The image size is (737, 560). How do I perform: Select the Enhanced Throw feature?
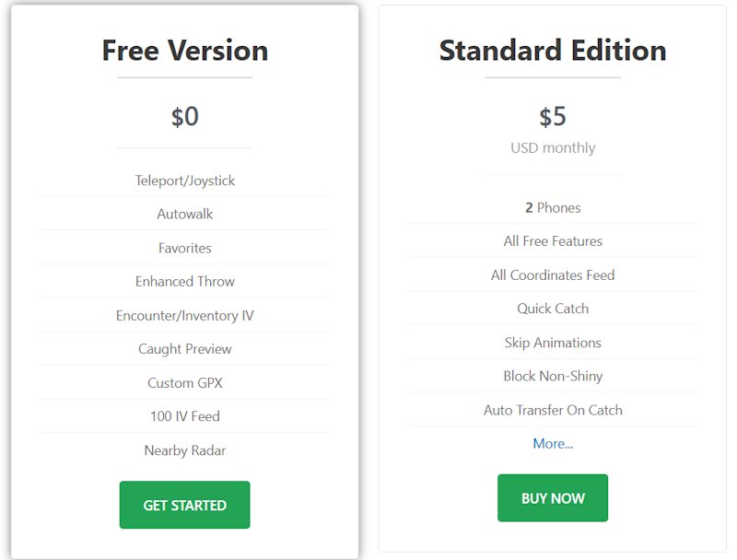[184, 281]
